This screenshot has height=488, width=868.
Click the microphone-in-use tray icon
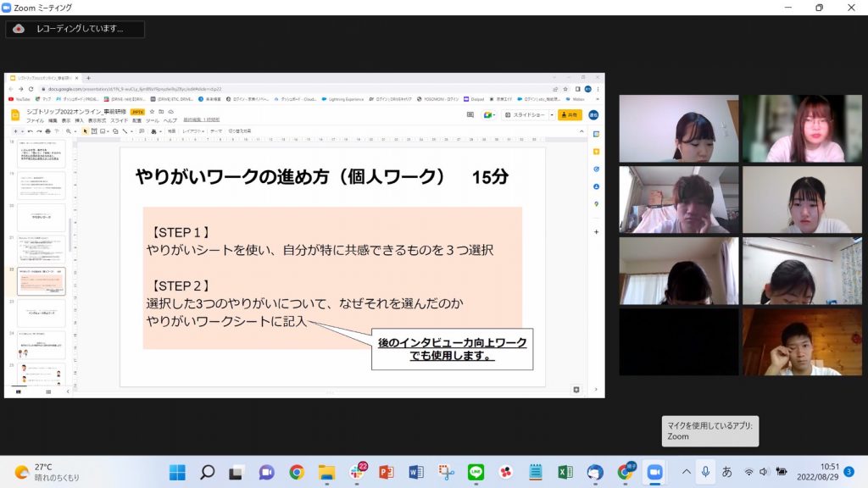[705, 472]
